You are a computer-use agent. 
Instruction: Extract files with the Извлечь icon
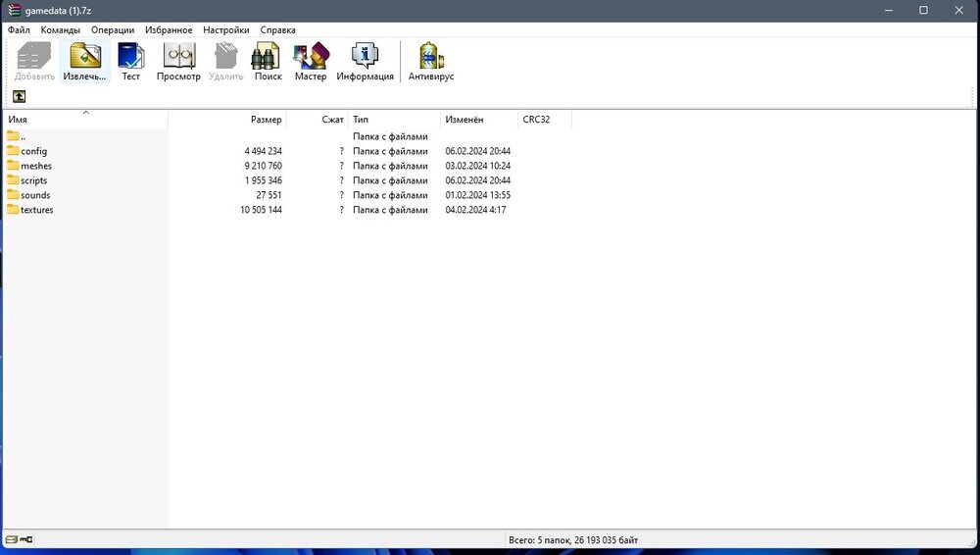coord(85,62)
